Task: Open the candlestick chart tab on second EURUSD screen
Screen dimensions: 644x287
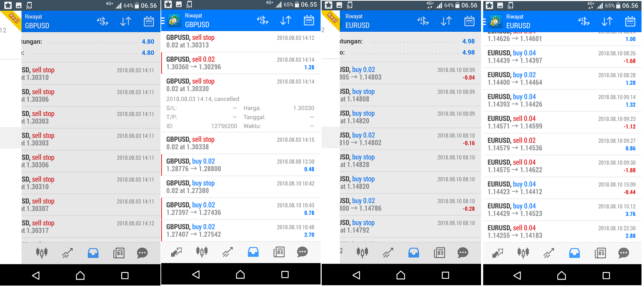Action: (x=523, y=253)
